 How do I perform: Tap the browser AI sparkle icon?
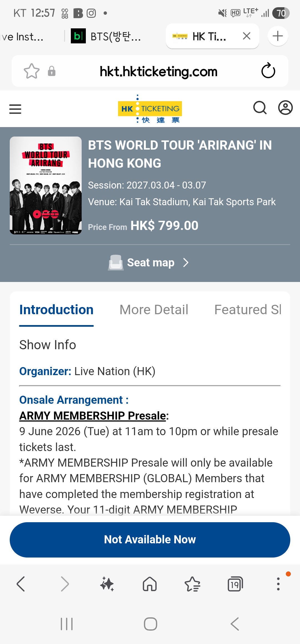(107, 584)
